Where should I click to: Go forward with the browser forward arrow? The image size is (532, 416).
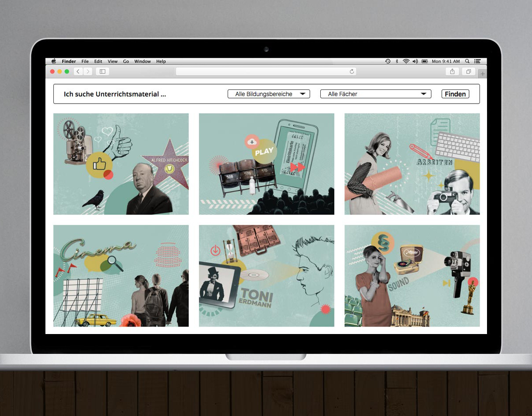[x=88, y=71]
